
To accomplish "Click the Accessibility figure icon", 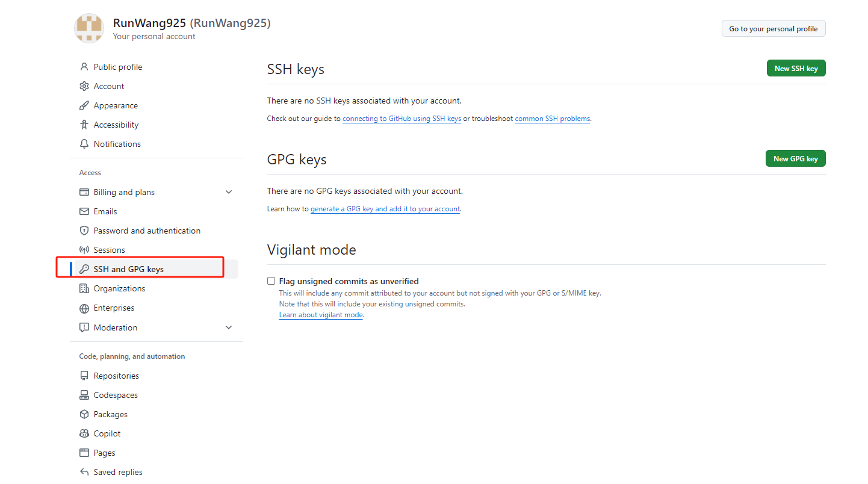I will (x=84, y=125).
